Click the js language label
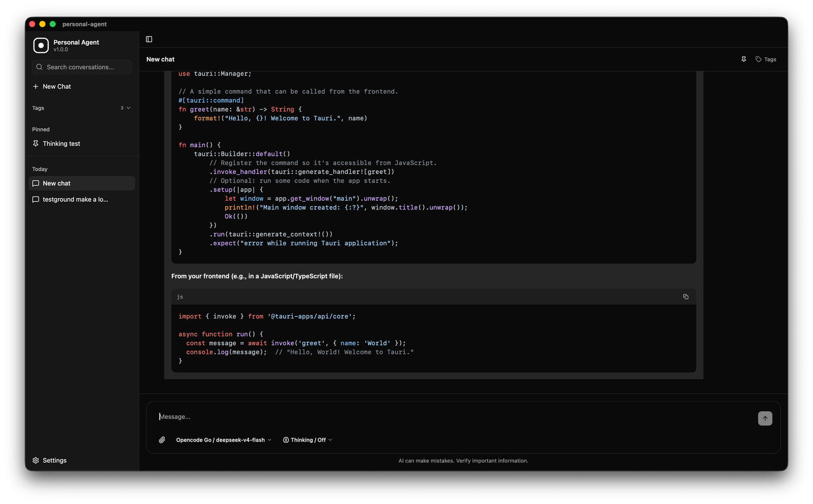This screenshot has height=504, width=813. coord(180,297)
